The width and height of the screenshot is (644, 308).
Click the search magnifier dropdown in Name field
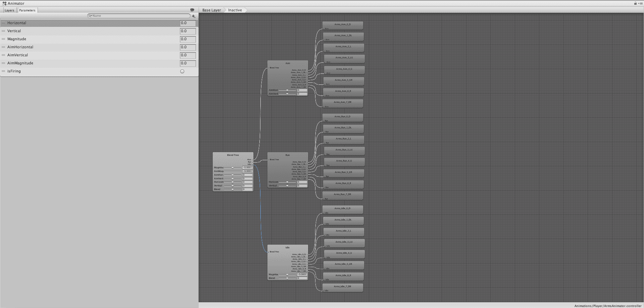[90, 16]
